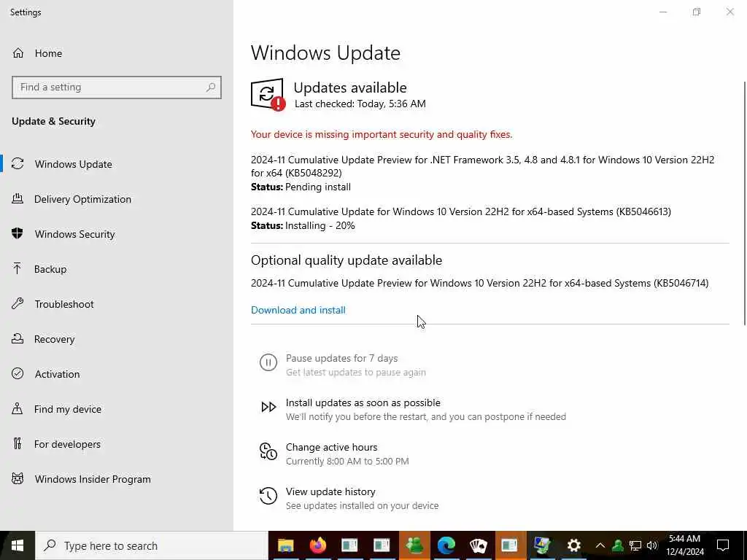This screenshot has width=747, height=560.
Task: Click the fast-forward install icon
Action: coord(268,407)
